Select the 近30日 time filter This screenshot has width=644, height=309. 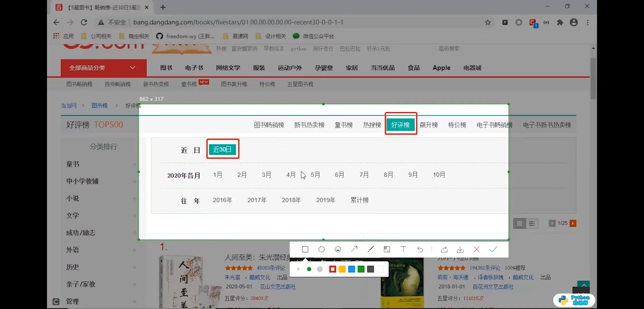point(223,149)
